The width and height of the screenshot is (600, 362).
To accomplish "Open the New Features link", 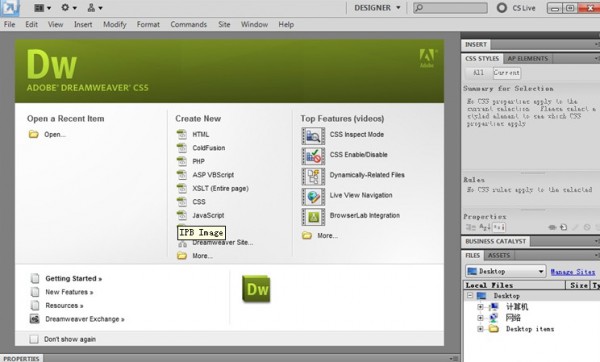I will click(69, 292).
